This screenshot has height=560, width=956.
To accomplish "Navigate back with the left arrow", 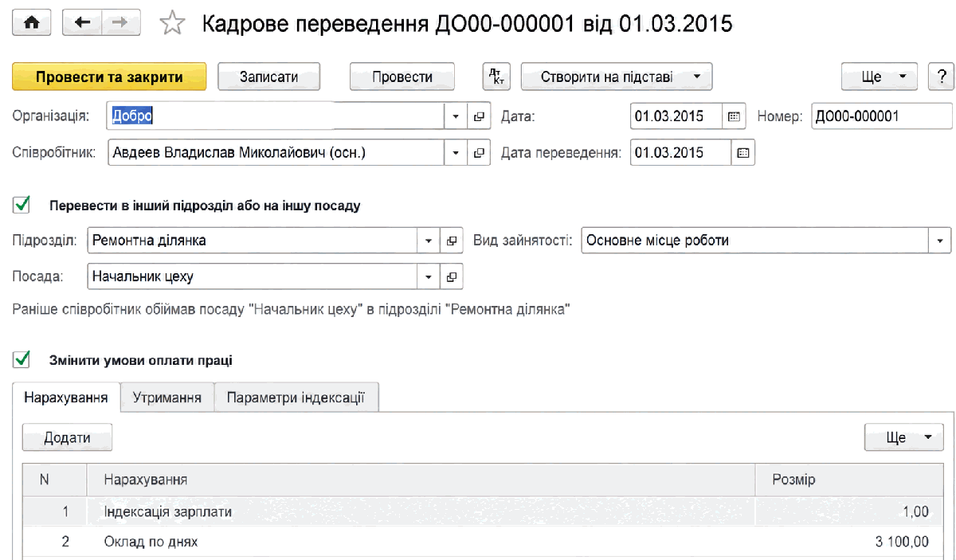I will point(81,24).
